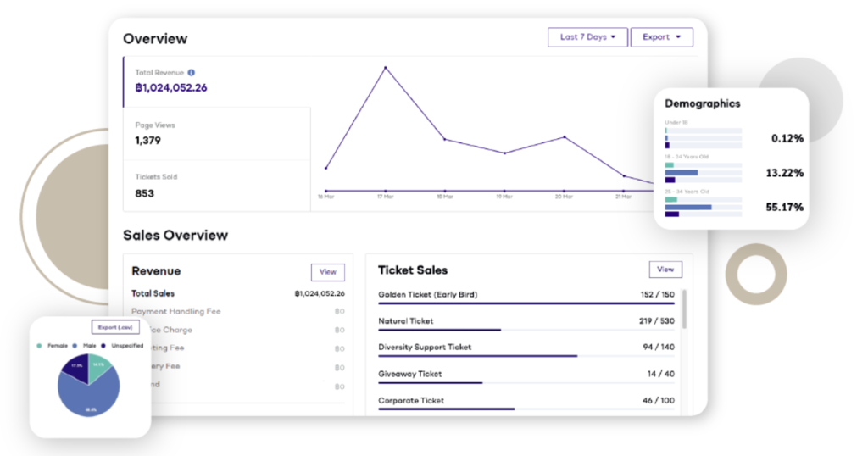Click View button in Ticket Sales panel
Viewport: 868px width, 456px height.
tap(665, 270)
